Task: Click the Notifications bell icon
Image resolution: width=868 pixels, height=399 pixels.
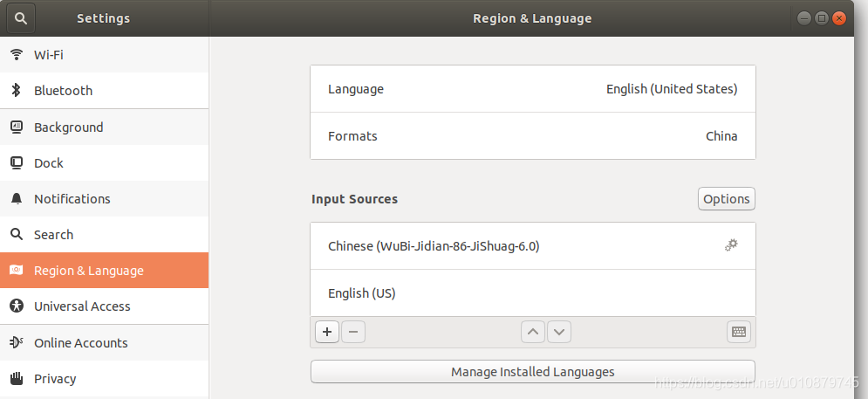Action: pyautogui.click(x=17, y=198)
